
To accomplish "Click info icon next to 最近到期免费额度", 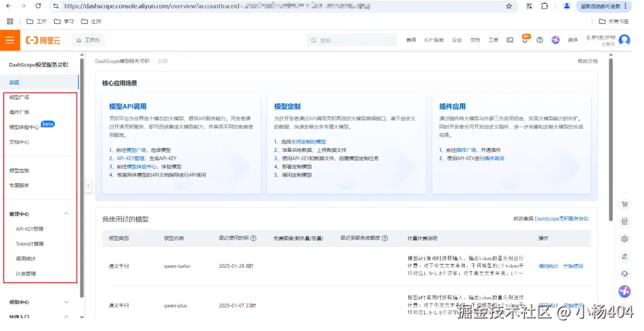I will click(x=385, y=238).
